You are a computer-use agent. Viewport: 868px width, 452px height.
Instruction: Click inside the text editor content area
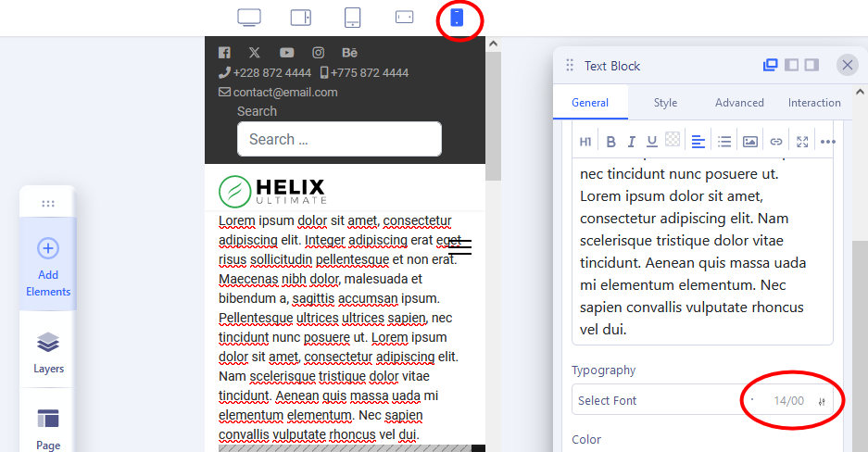[x=702, y=251]
